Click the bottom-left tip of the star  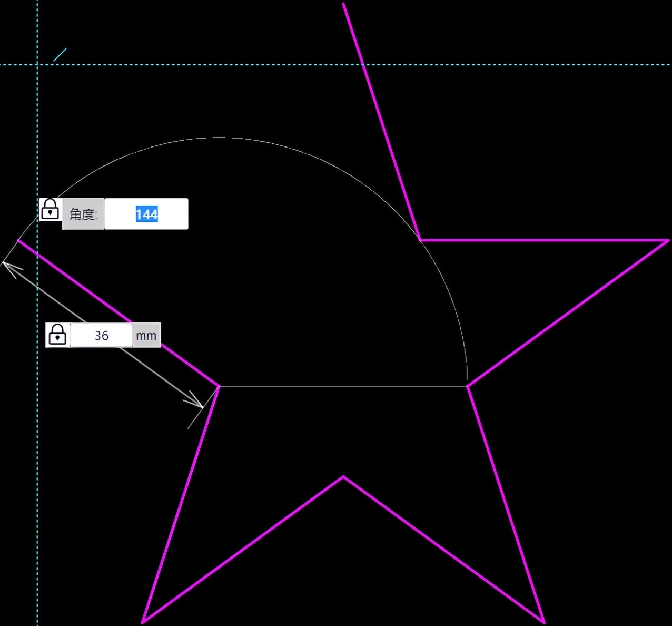[x=143, y=622]
